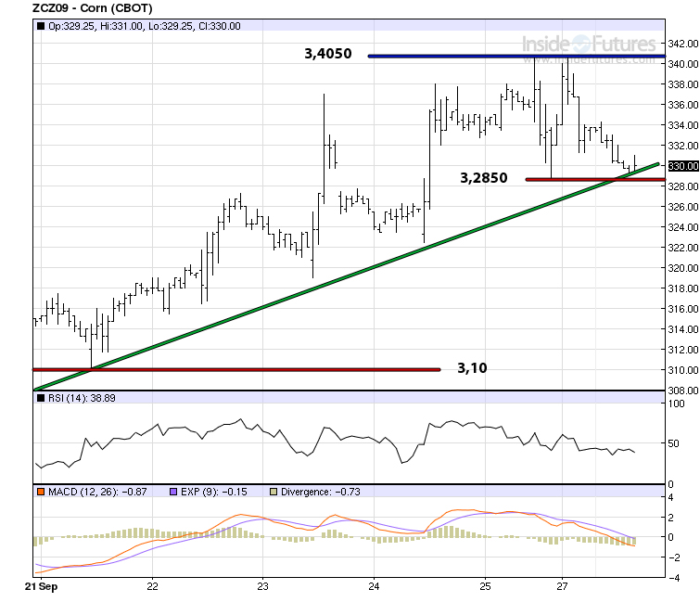Viewport: 700px width, 615px height.
Task: Click the 27 date axis label
Action: [562, 586]
